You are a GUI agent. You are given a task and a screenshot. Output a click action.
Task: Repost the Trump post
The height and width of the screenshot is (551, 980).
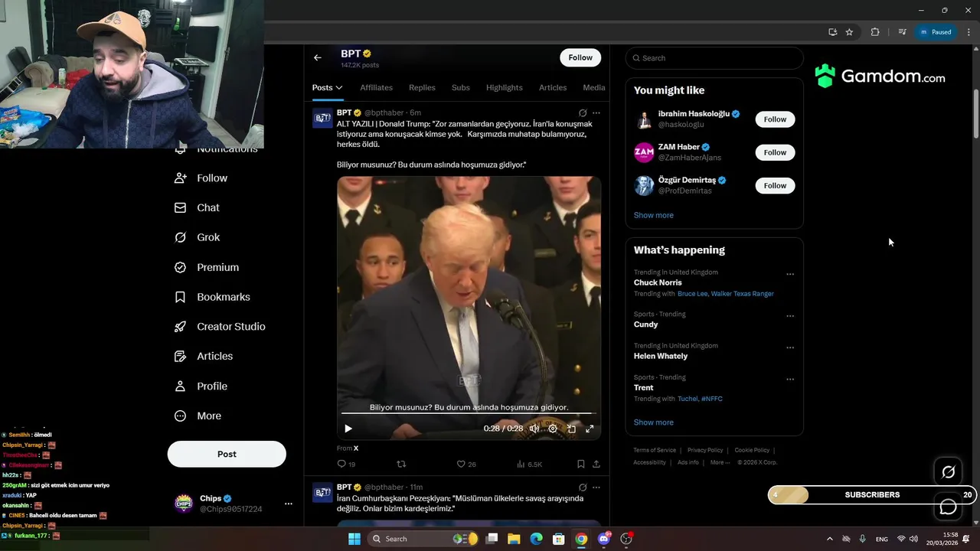click(x=400, y=464)
